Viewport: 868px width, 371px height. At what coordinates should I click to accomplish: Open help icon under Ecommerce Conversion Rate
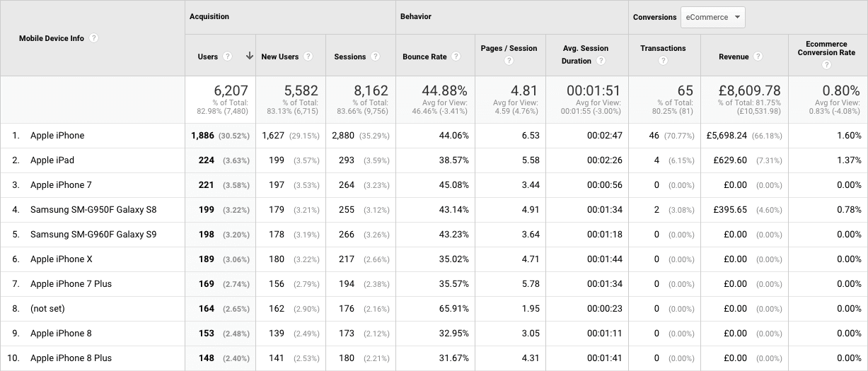[826, 65]
